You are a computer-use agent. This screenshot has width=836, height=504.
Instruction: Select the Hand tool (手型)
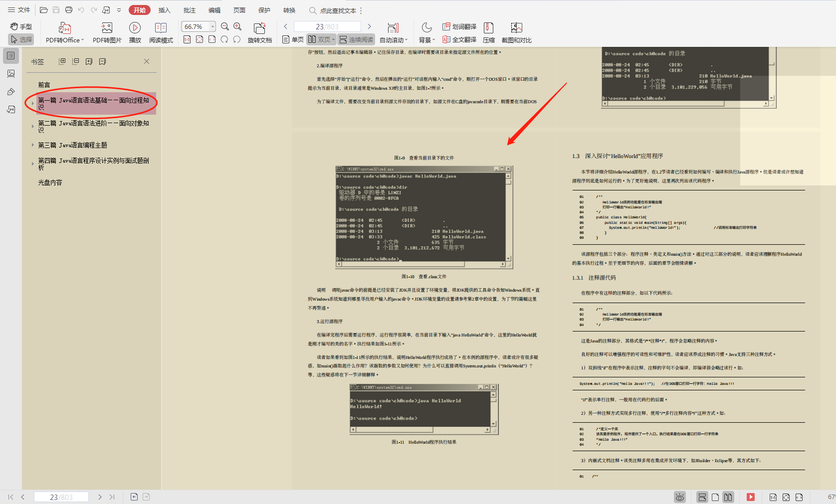(21, 26)
